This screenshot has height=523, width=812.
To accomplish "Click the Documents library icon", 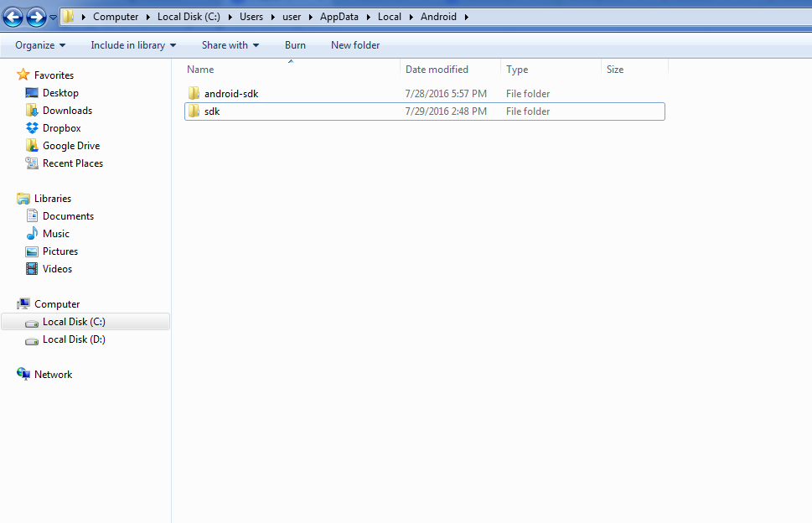I will tap(32, 216).
